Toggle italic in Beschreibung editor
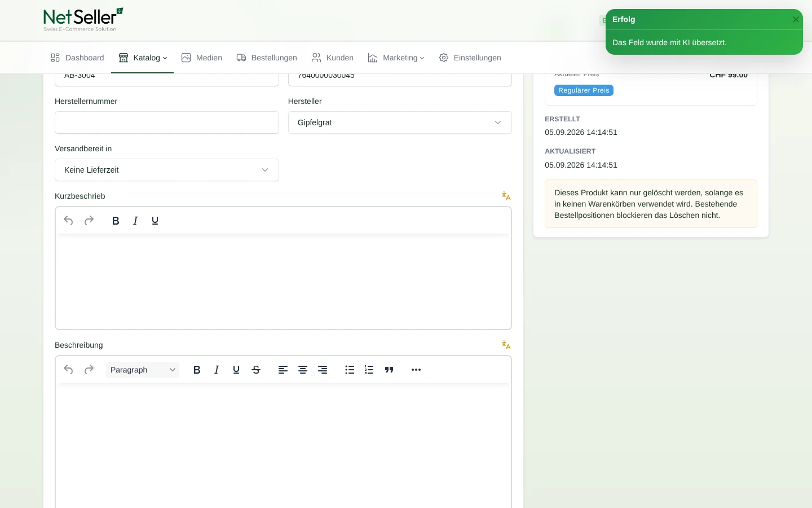Viewport: 812px width, 508px height. click(217, 370)
